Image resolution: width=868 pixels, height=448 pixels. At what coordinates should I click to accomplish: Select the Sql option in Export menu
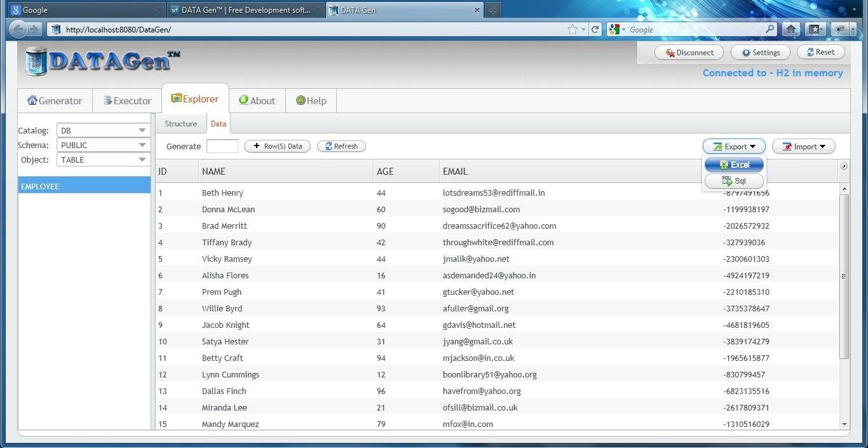pos(733,180)
